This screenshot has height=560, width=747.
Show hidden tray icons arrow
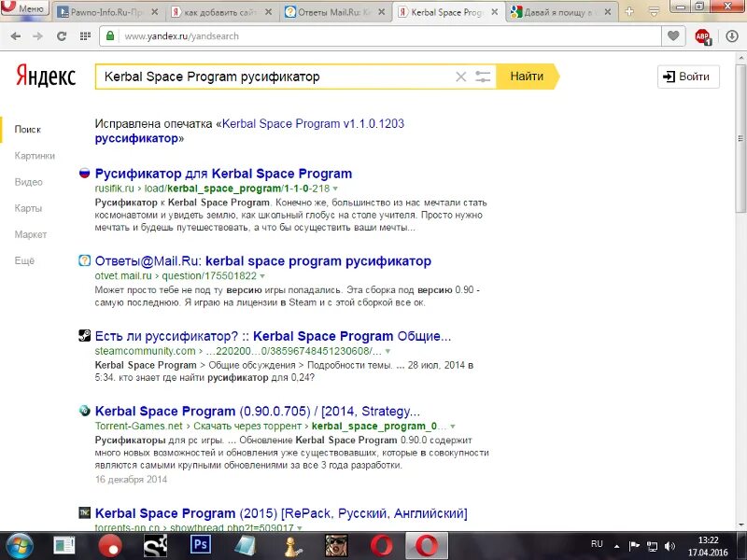point(617,546)
